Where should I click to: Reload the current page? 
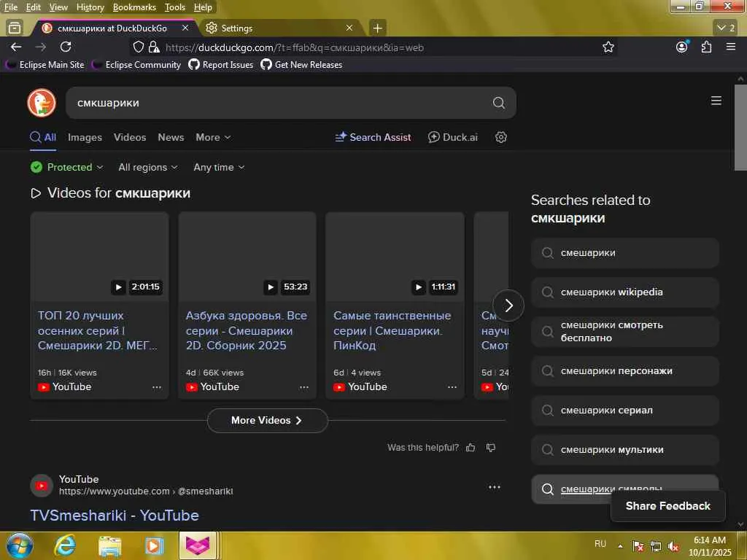(x=66, y=47)
